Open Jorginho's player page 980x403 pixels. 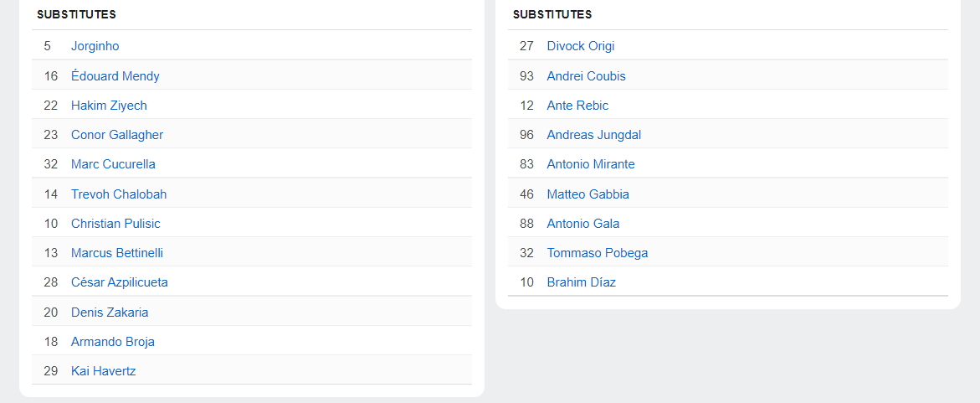95,46
